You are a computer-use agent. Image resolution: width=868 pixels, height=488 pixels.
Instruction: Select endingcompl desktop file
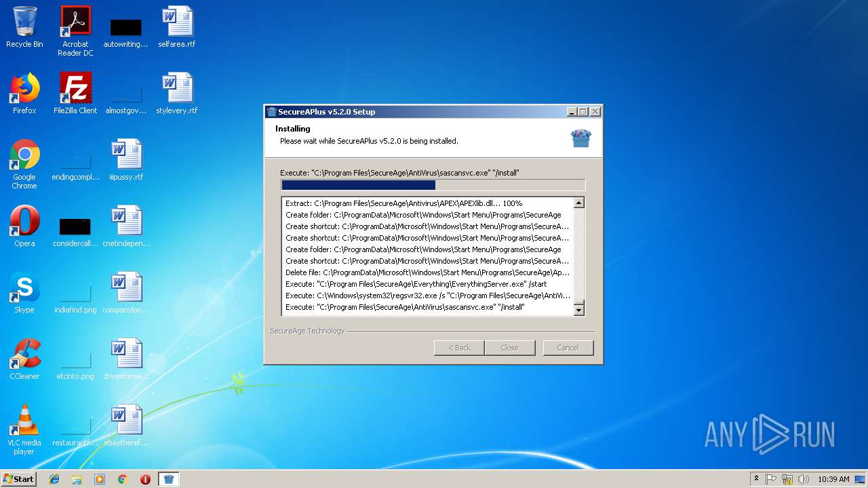[x=75, y=164]
